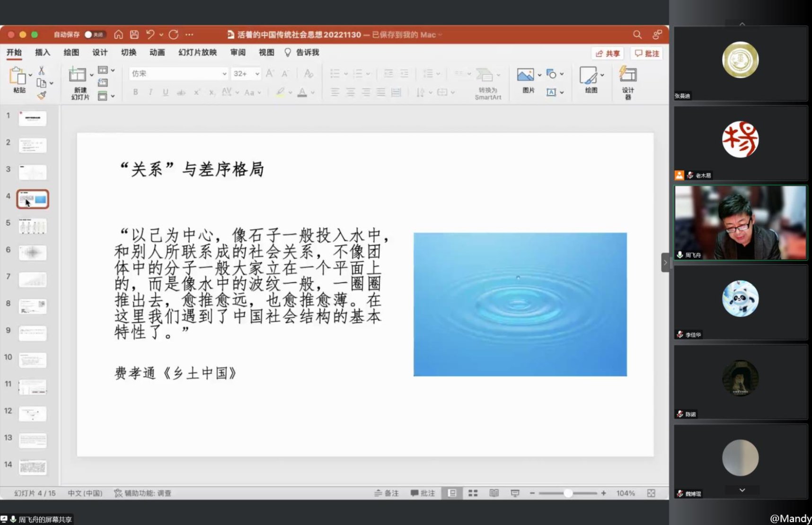Toggle the AutoSave switch

coord(94,35)
